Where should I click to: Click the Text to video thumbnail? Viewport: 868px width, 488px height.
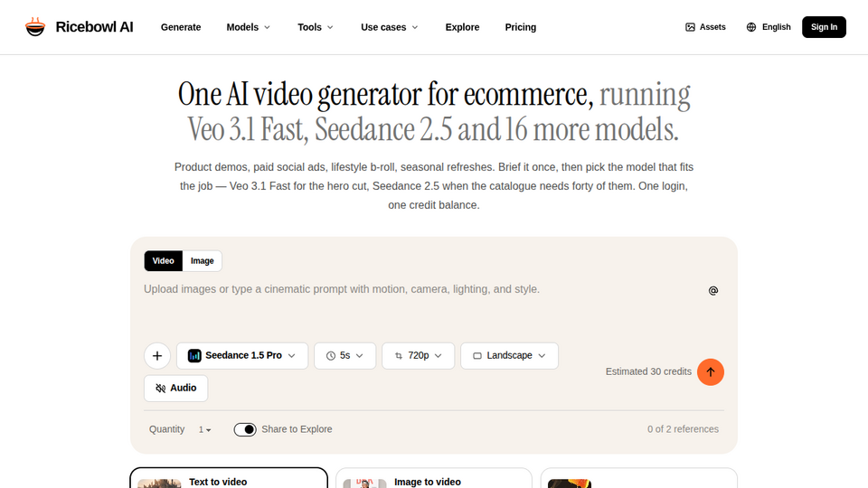(x=159, y=483)
